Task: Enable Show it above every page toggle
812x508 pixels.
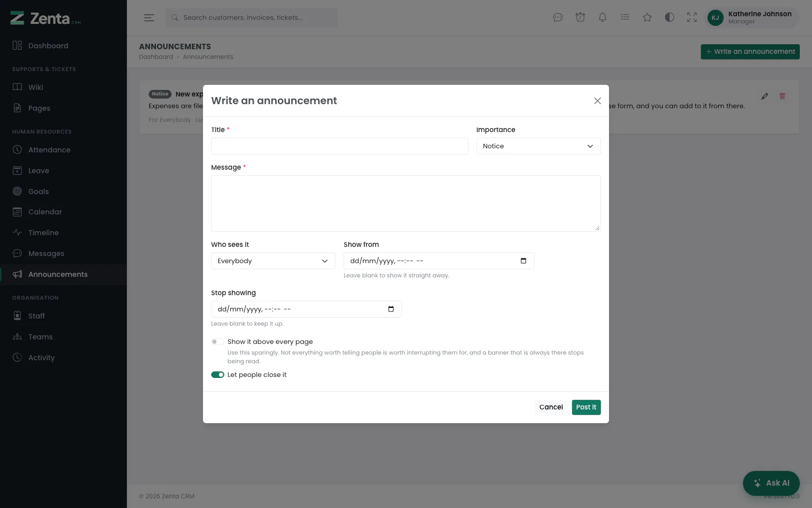Action: pyautogui.click(x=217, y=342)
